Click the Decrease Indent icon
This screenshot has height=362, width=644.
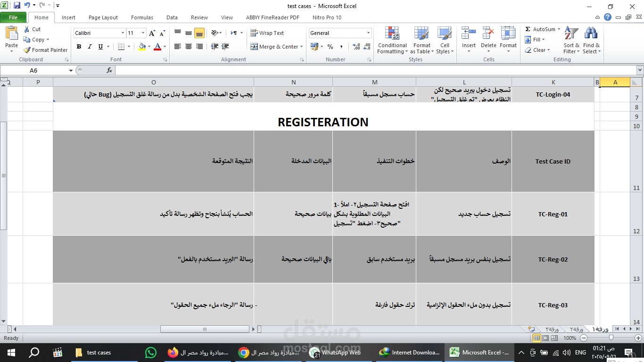[x=215, y=47]
